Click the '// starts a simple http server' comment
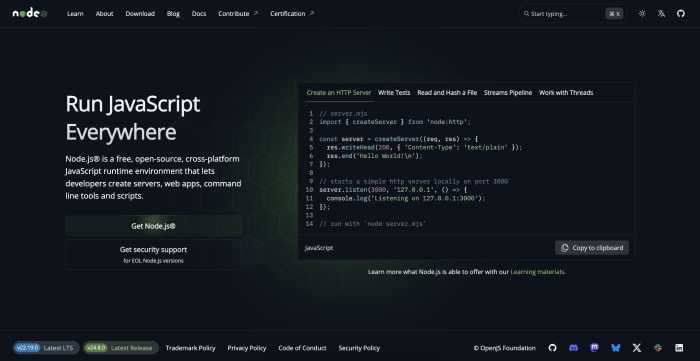The width and height of the screenshot is (700, 361). click(x=414, y=182)
